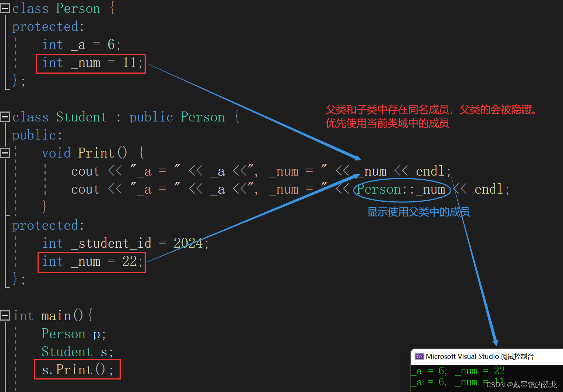Click the 'protected:' keyword in class Student
Image resolution: width=563 pixels, height=392 pixels.
[48, 225]
